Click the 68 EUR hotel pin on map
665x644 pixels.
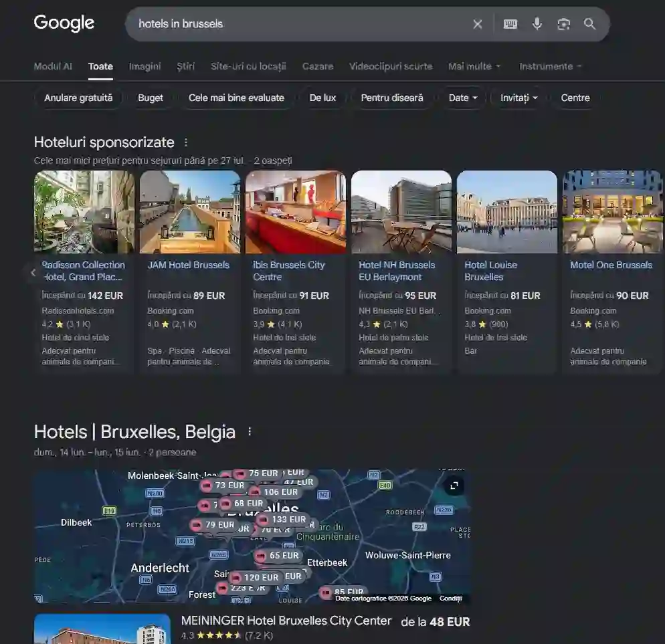pyautogui.click(x=244, y=504)
